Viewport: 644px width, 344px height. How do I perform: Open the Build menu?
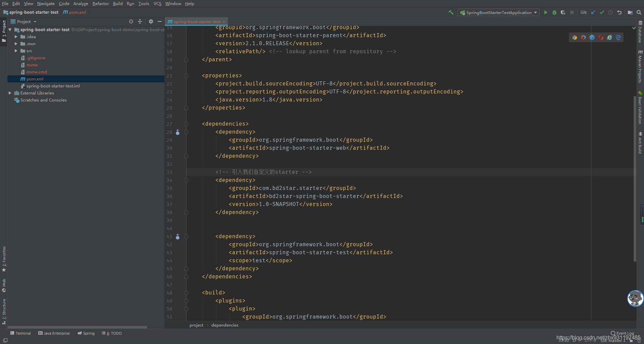118,4
